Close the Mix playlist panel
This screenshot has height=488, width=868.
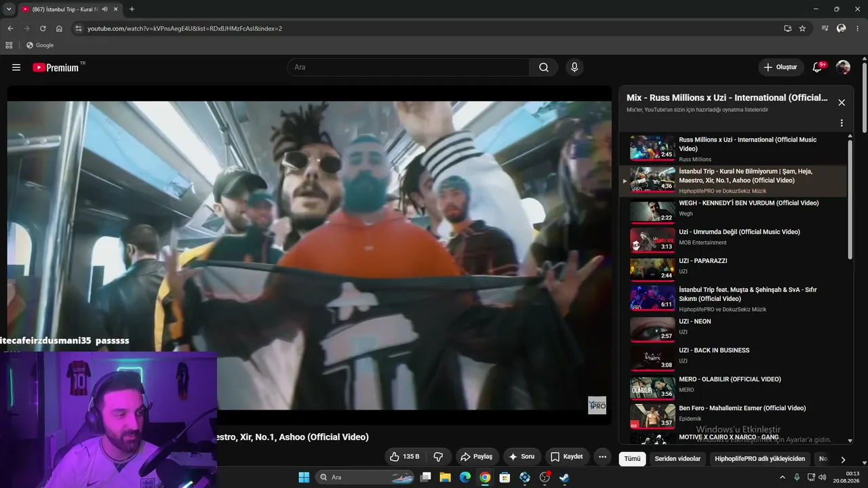842,102
